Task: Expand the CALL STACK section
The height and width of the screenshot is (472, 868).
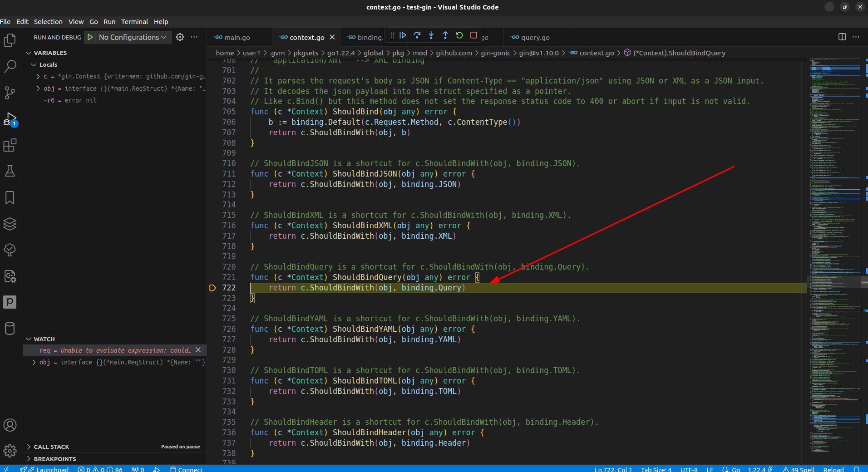Action: (x=51, y=447)
